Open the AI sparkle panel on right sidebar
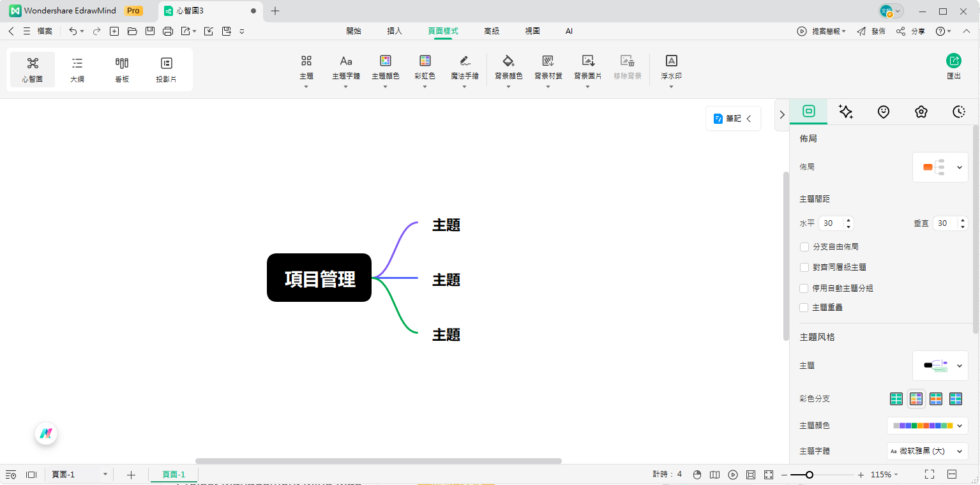 coord(846,112)
